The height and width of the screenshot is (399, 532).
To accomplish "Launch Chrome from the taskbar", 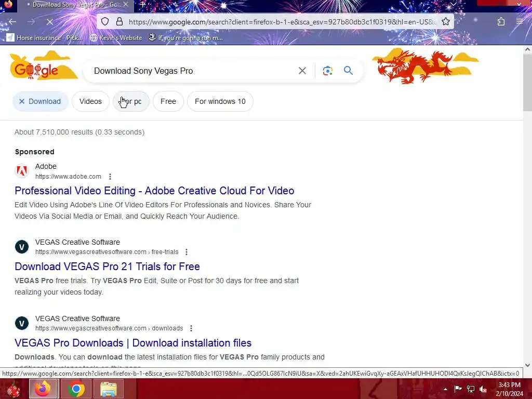I will pyautogui.click(x=76, y=389).
